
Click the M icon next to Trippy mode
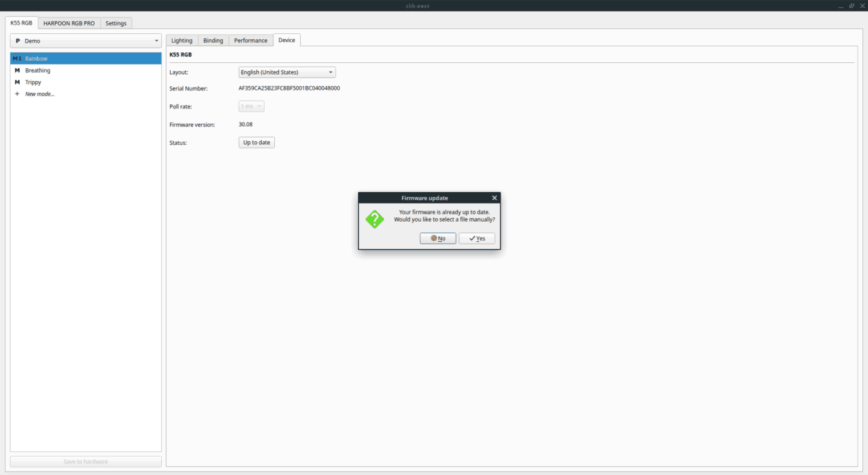point(16,82)
